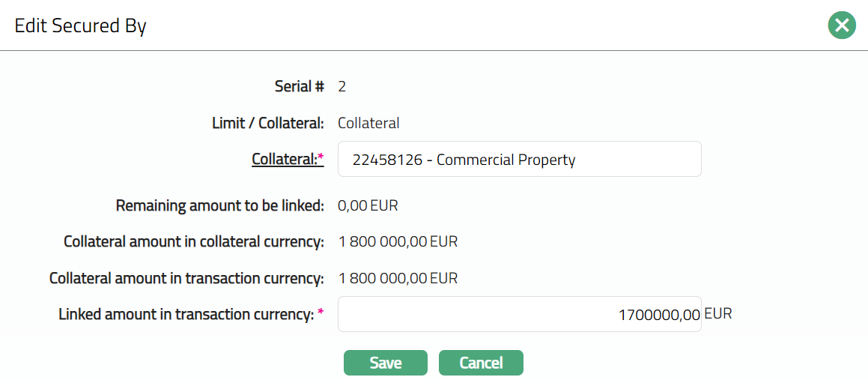Close the Edit Secured By dialog

(x=842, y=25)
